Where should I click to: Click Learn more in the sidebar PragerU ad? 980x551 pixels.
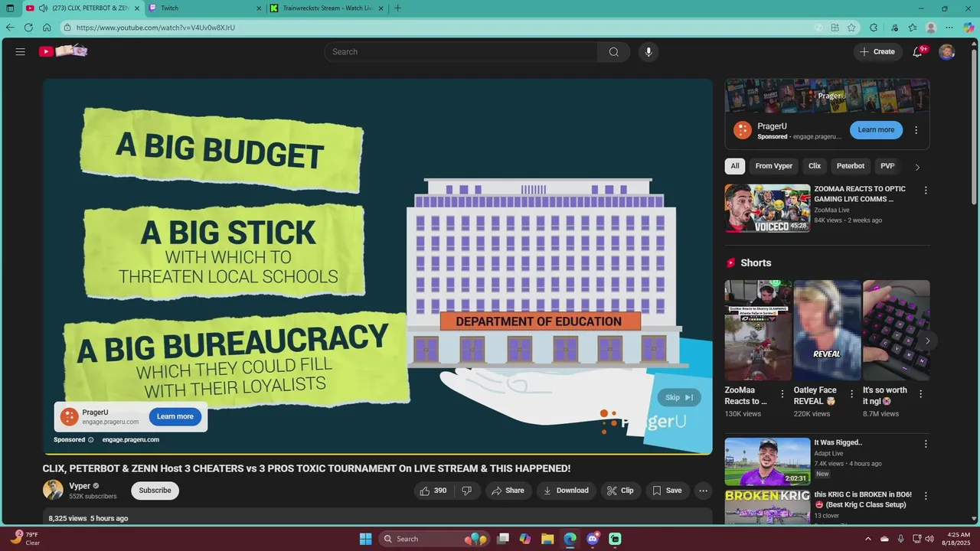point(876,130)
